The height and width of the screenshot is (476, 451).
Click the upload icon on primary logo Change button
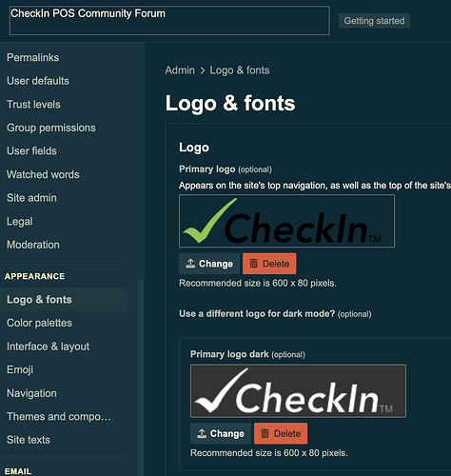[x=190, y=264]
